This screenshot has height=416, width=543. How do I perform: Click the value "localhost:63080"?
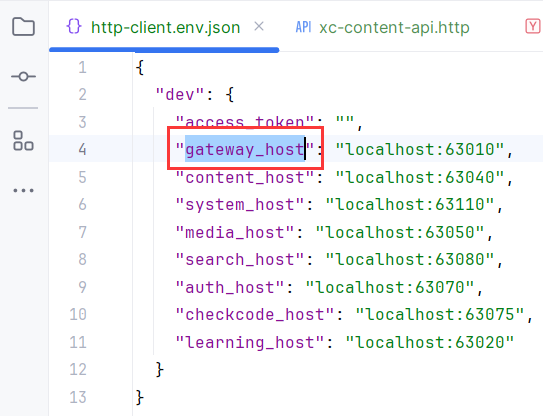[410, 259]
